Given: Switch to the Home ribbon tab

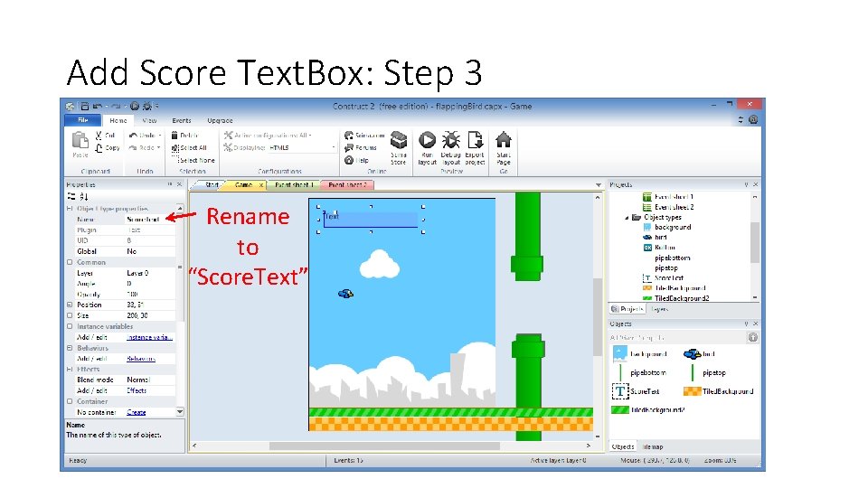Looking at the screenshot, I should pyautogui.click(x=118, y=120).
